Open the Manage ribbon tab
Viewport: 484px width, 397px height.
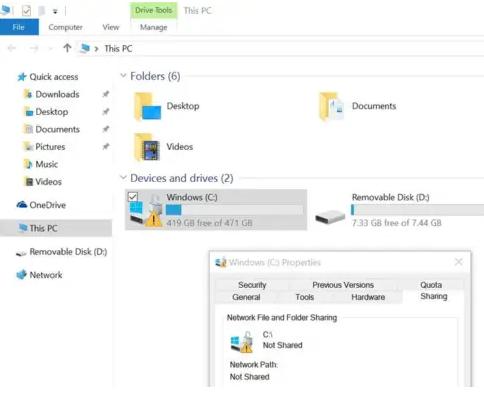coord(153,27)
